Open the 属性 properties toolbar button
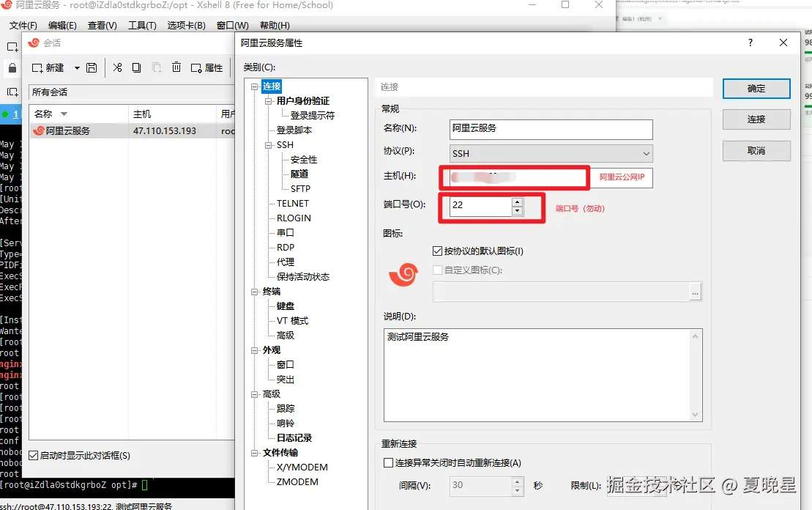 point(207,68)
